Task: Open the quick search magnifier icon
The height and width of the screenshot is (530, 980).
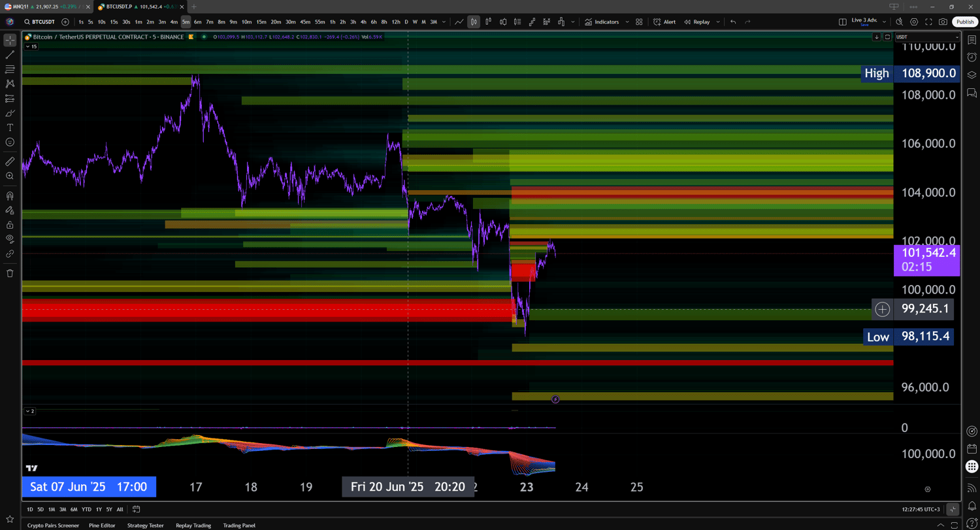Action: (900, 22)
